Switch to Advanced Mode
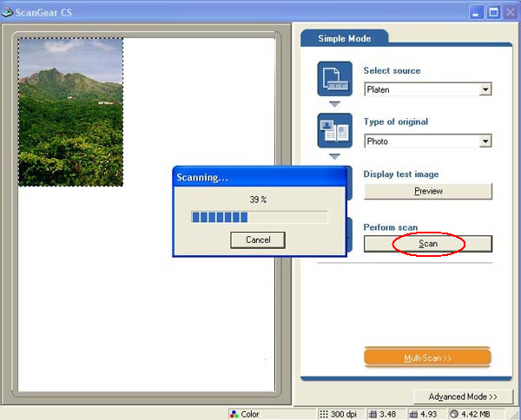This screenshot has height=420, width=521. [x=463, y=397]
